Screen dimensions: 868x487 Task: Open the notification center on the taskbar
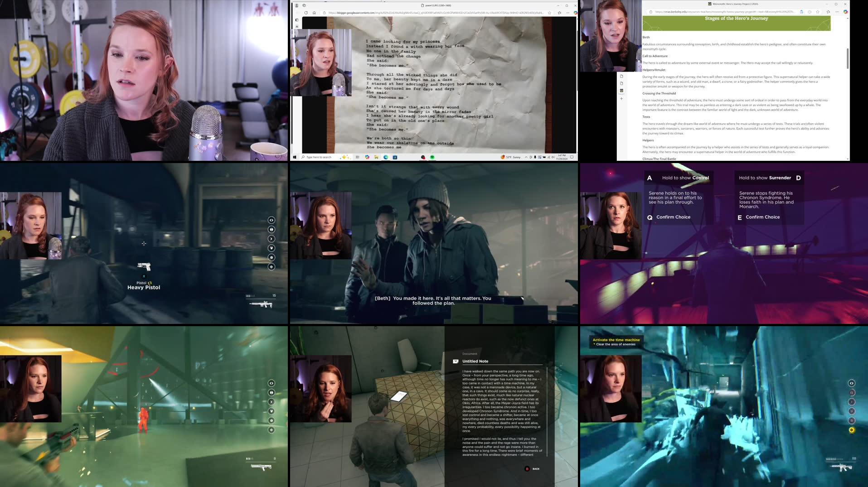(x=572, y=157)
